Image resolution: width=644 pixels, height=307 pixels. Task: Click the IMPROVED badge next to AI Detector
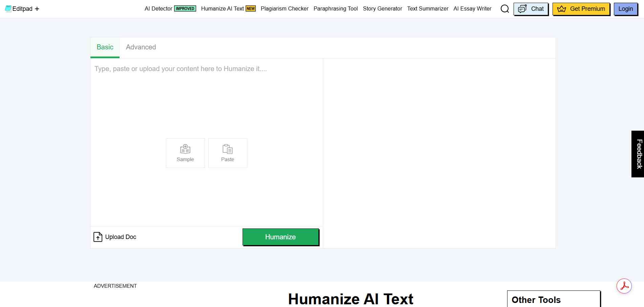point(185,9)
